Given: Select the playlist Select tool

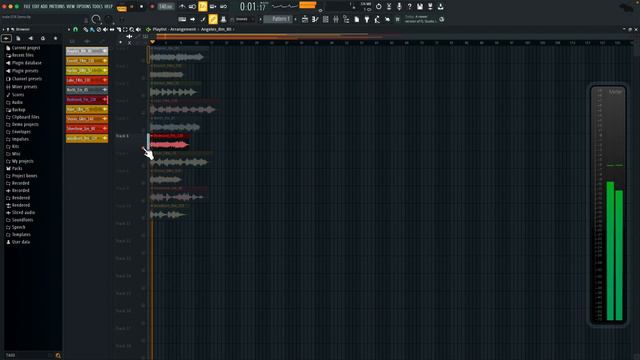Looking at the screenshot, I should [x=125, y=29].
